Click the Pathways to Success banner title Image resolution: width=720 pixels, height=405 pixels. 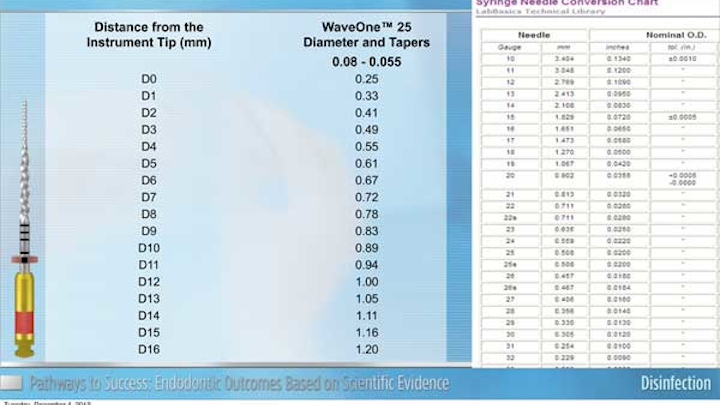point(239,383)
